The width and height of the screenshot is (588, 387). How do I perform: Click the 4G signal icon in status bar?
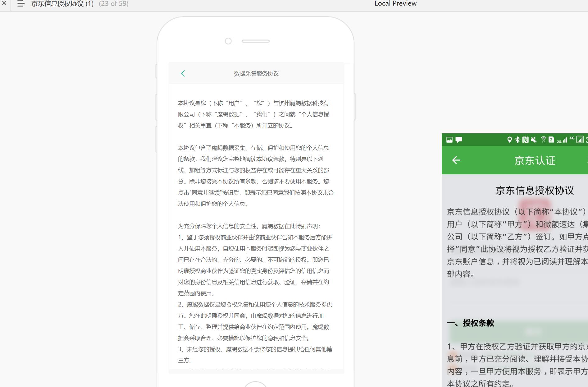click(x=577, y=140)
